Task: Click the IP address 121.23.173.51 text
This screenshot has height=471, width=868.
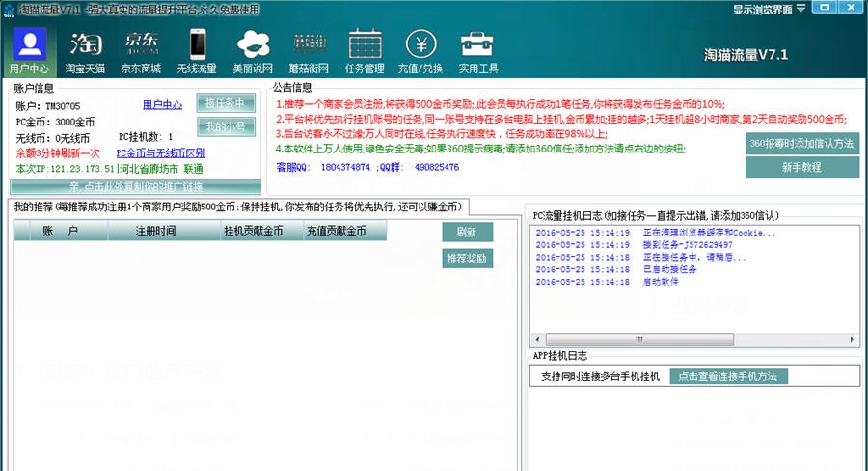Action: pyautogui.click(x=82, y=169)
